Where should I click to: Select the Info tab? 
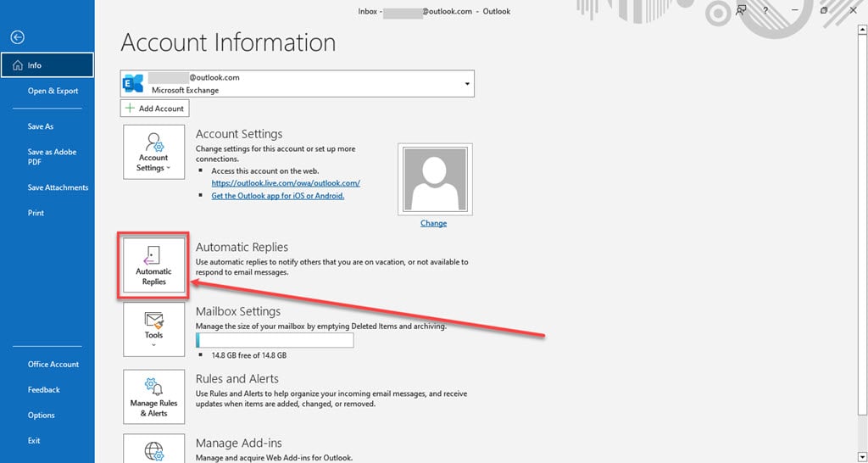(47, 65)
